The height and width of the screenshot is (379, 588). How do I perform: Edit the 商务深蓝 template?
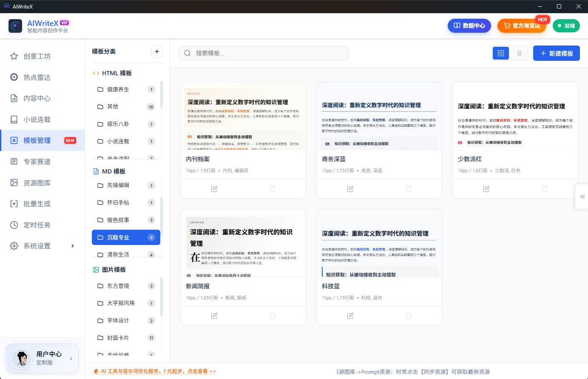(x=350, y=189)
